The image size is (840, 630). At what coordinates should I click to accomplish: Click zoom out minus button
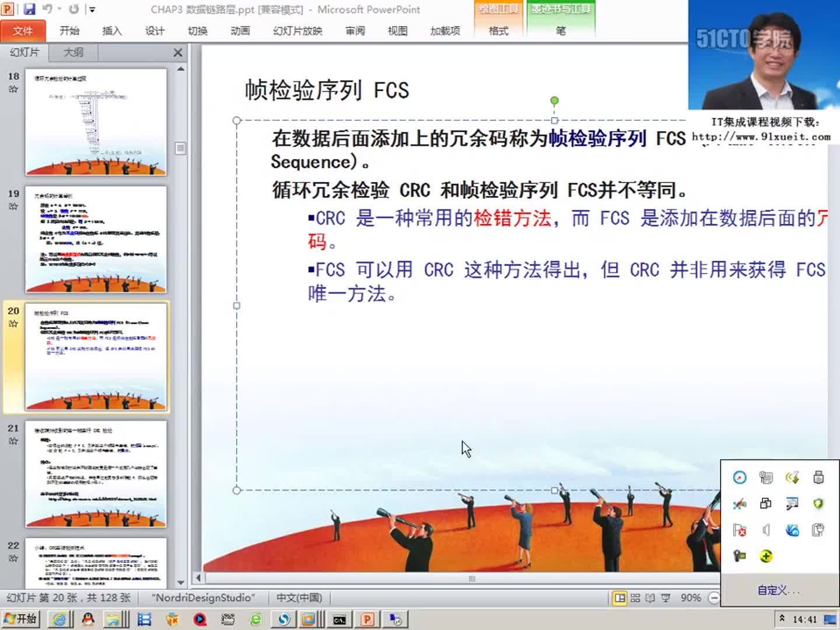pyautogui.click(x=713, y=598)
